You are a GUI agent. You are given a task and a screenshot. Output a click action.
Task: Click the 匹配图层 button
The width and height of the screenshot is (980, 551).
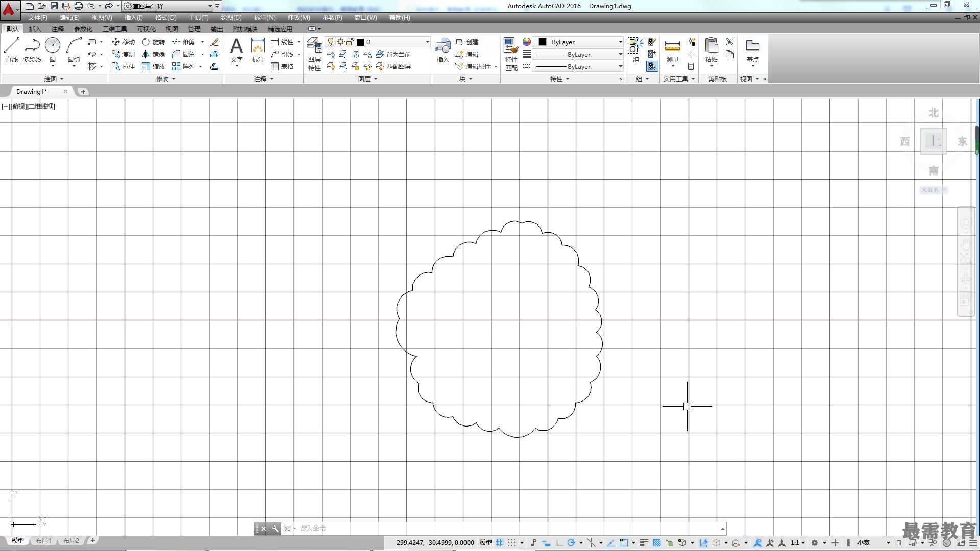click(394, 66)
